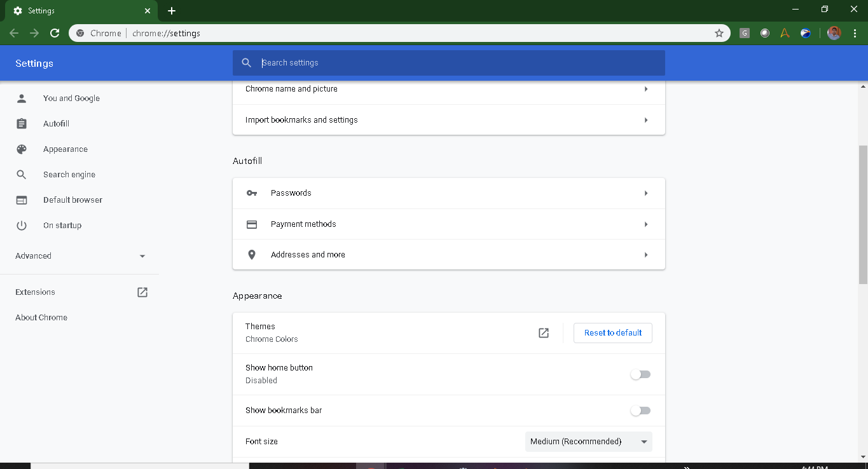This screenshot has width=868, height=469.
Task: Open Themes external link icon
Action: tap(544, 333)
